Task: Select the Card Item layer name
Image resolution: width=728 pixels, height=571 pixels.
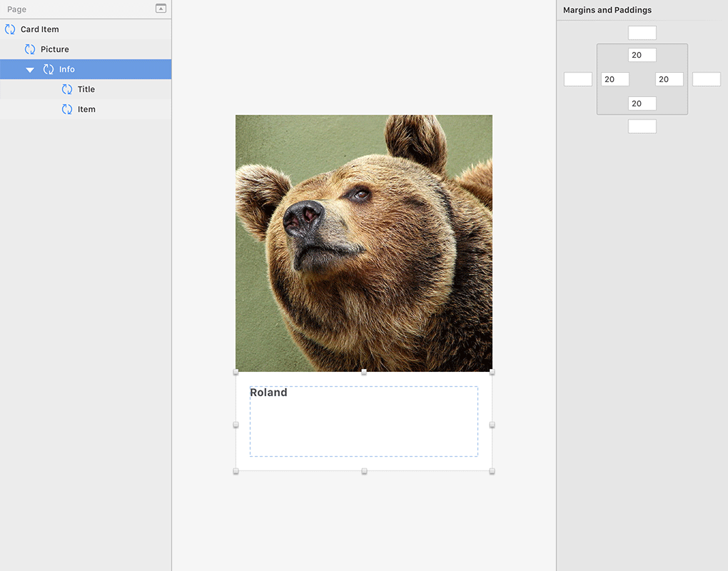Action: coord(40,29)
